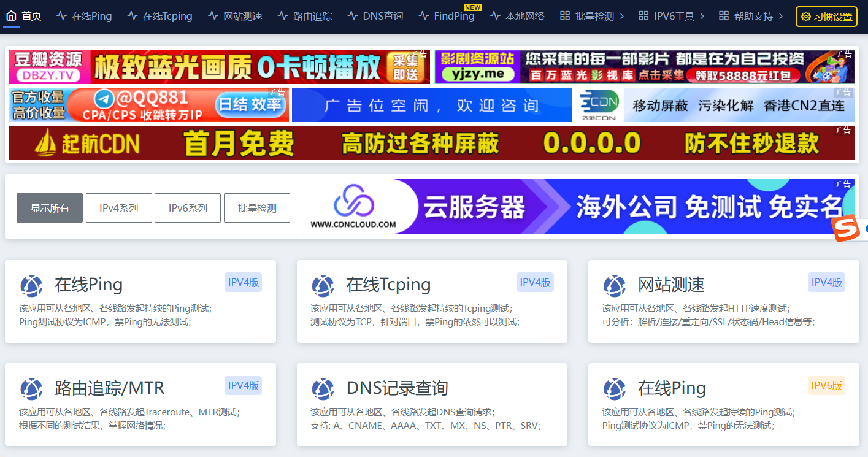Image resolution: width=868 pixels, height=457 pixels.
Task: Open the CDNCLOUD 云服务器 ad banner
Action: pos(578,207)
